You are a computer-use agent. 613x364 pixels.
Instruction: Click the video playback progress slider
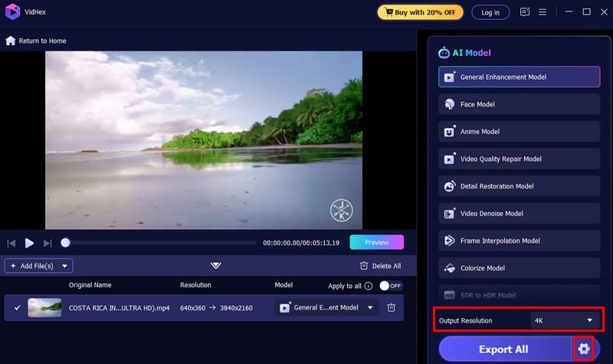click(161, 243)
